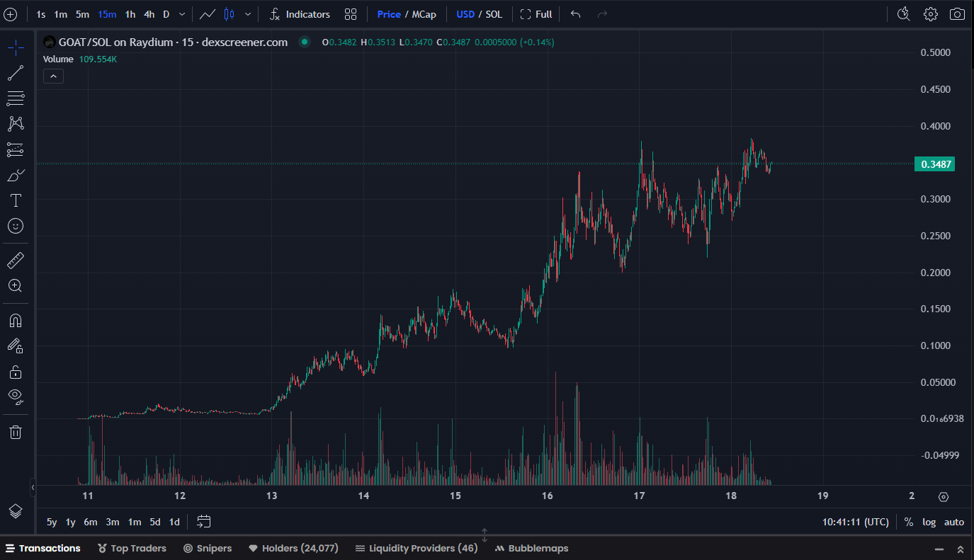Set range to 5d
The image size is (974, 560).
pos(155,522)
